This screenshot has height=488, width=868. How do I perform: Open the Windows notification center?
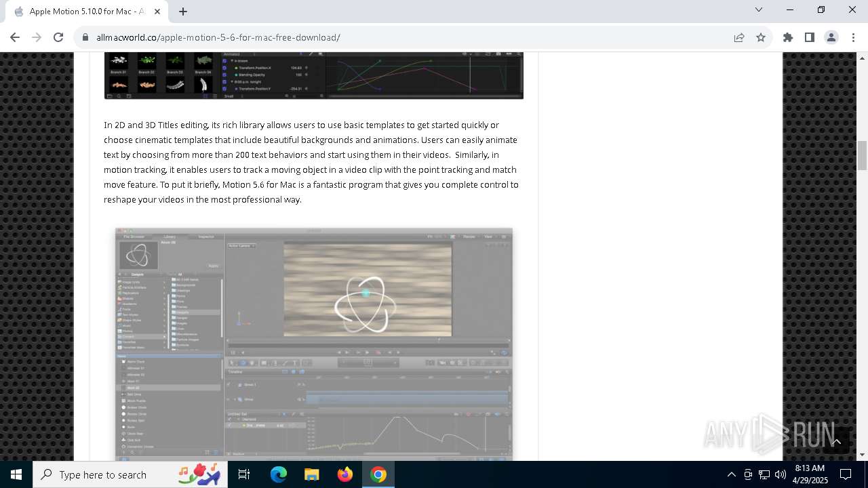click(846, 474)
